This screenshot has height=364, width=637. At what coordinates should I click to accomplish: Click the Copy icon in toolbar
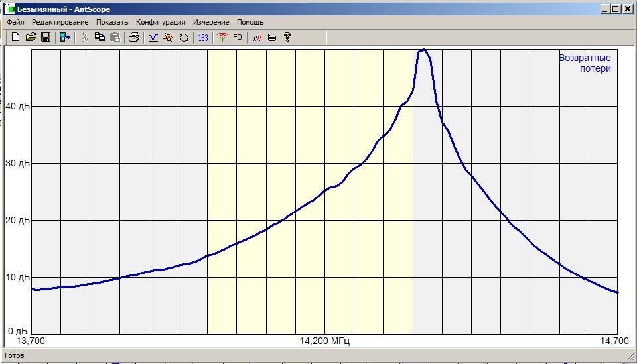(x=100, y=37)
